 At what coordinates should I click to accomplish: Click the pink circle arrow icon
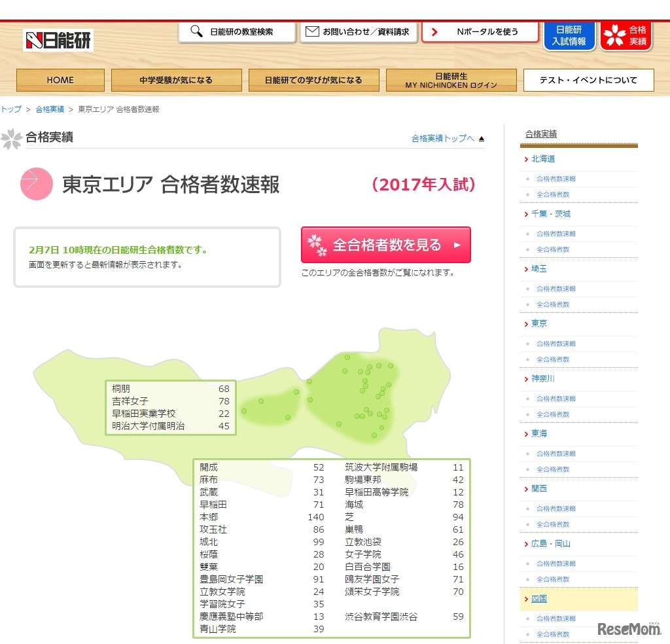36,184
